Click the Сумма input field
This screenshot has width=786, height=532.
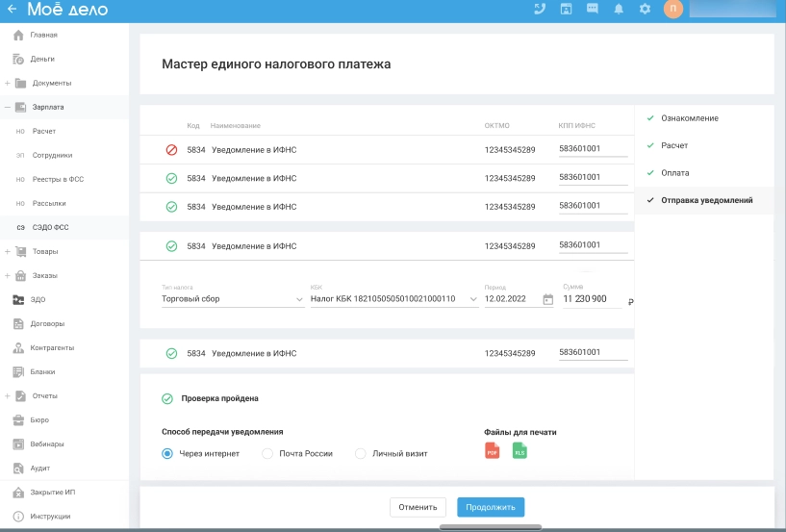[x=592, y=299]
